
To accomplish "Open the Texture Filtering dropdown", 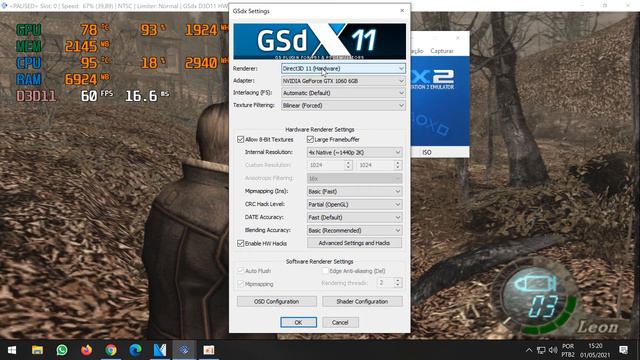I will click(x=343, y=105).
